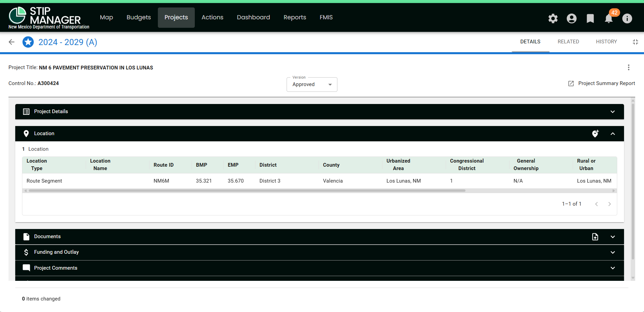Click the STIP Manager logo
This screenshot has width=644, height=312.
click(x=49, y=18)
